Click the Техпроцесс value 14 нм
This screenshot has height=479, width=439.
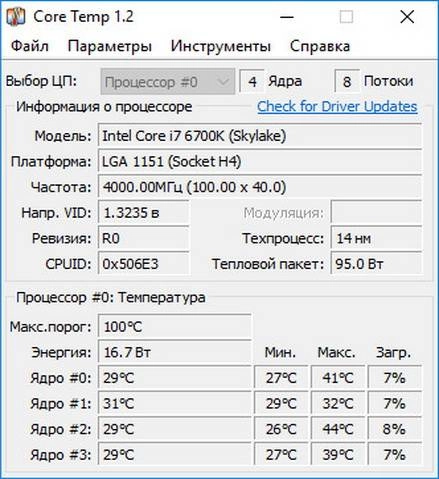click(376, 238)
